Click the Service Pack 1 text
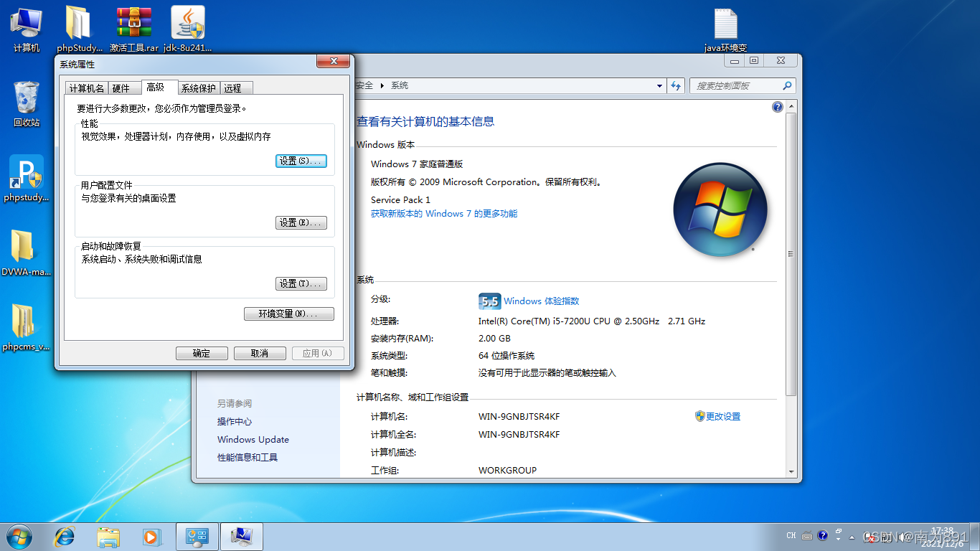The image size is (980, 551). pyautogui.click(x=400, y=200)
